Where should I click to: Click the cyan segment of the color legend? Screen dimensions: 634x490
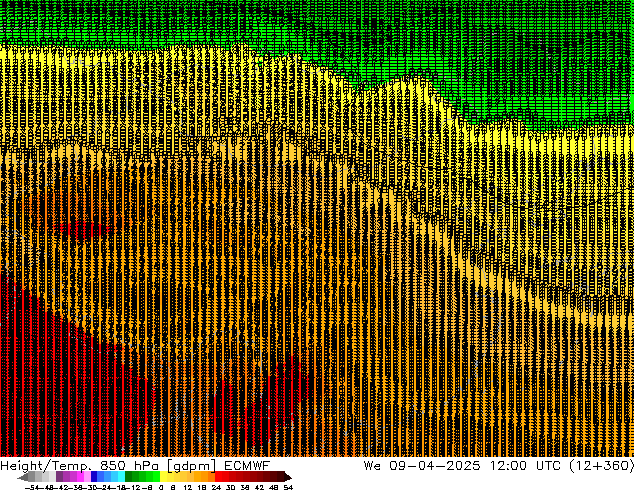click(117, 477)
